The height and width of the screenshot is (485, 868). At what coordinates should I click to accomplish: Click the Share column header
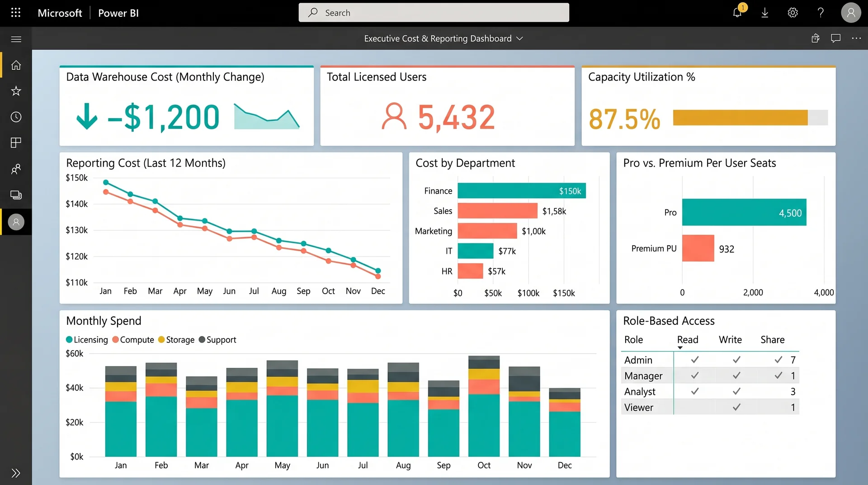coord(772,340)
